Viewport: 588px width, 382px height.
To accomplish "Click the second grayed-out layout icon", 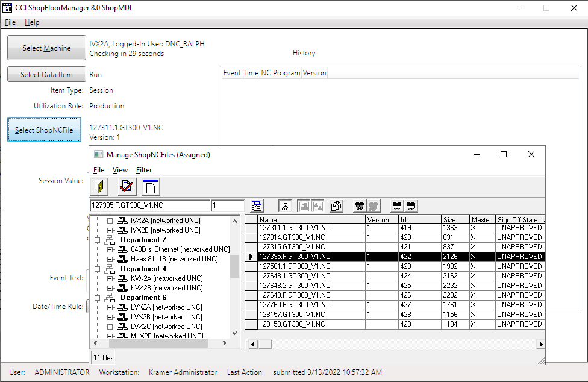I will click(x=317, y=206).
